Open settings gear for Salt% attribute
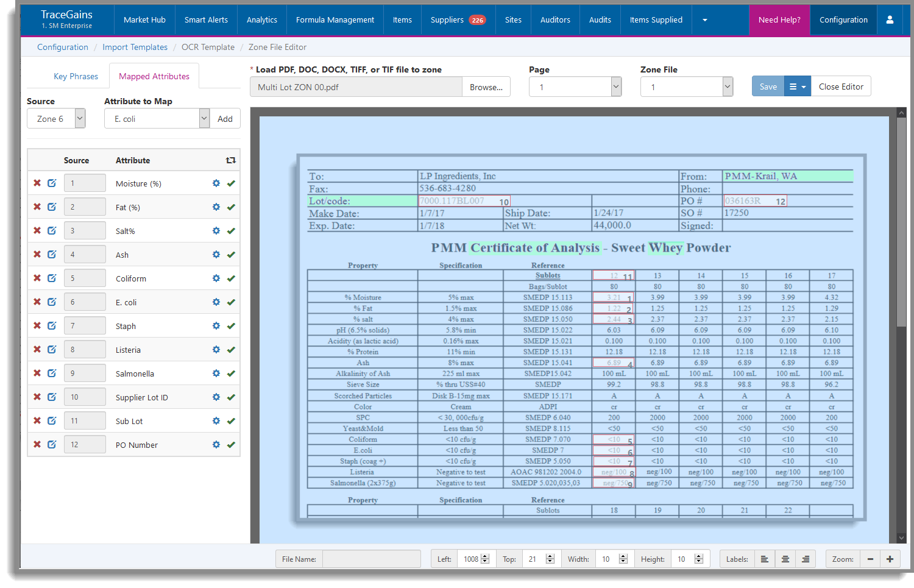Viewport: 914px width, 588px height. 216,231
